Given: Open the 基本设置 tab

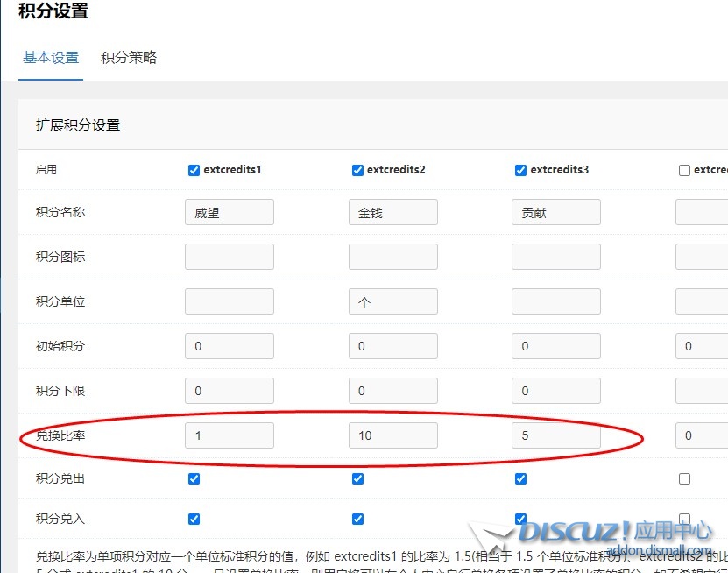Looking at the screenshot, I should click(x=51, y=58).
